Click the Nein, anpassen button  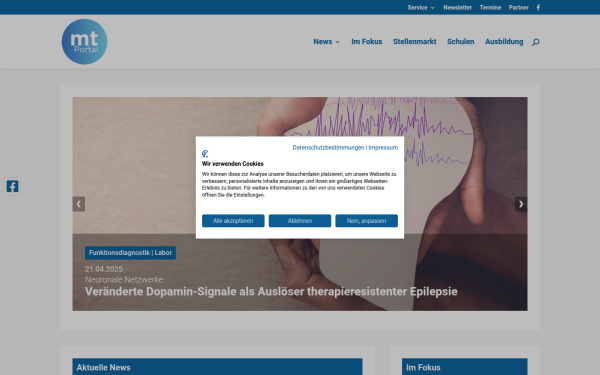(x=367, y=221)
